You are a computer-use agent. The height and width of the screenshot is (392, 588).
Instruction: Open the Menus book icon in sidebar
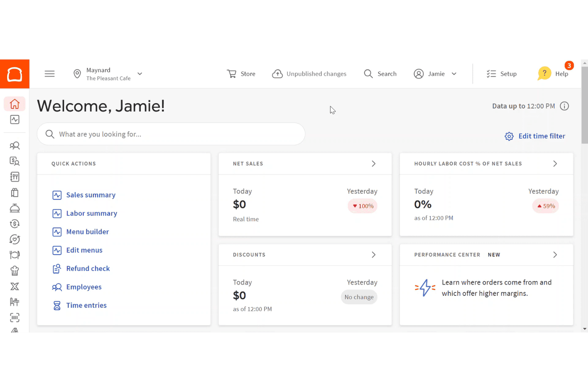tap(15, 177)
